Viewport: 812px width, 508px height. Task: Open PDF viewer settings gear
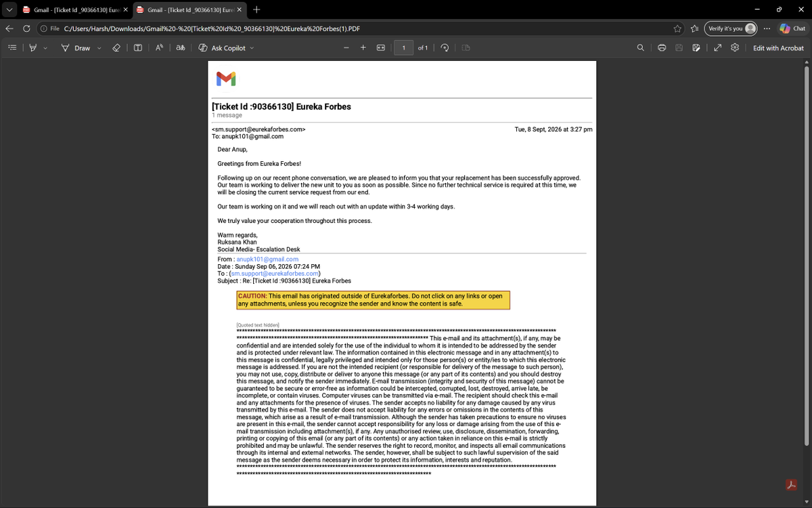coord(735,48)
